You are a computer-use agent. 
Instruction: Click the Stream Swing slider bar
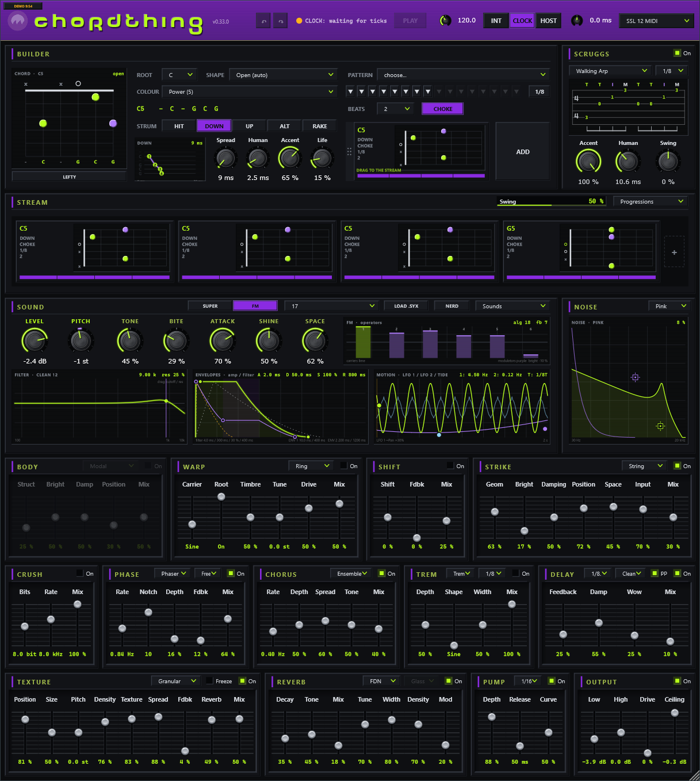pos(552,201)
